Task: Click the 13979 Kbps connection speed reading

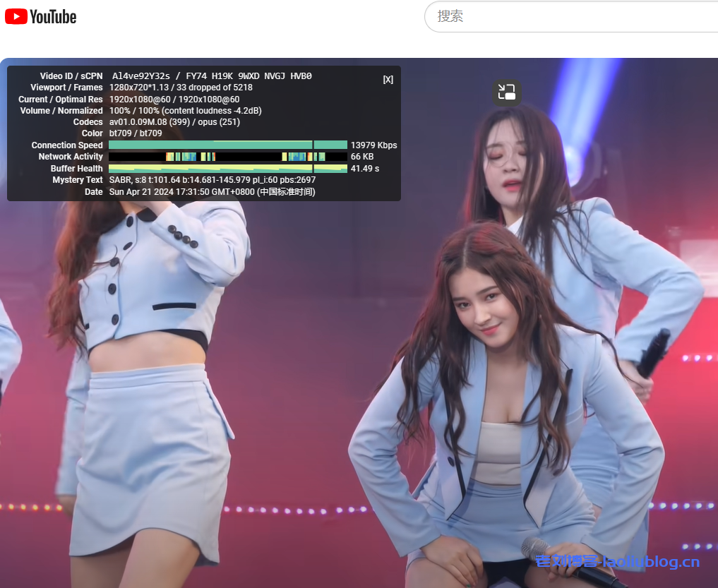Action: (x=373, y=145)
